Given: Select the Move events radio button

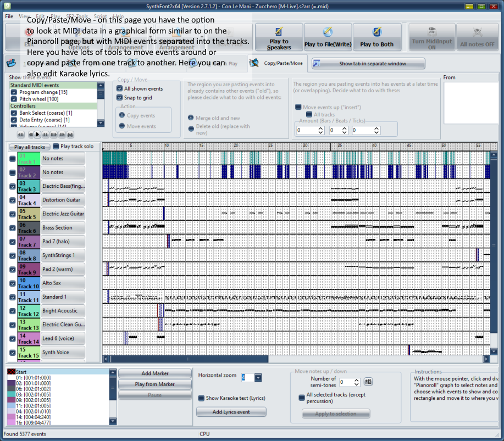Looking at the screenshot, I should click(x=122, y=126).
